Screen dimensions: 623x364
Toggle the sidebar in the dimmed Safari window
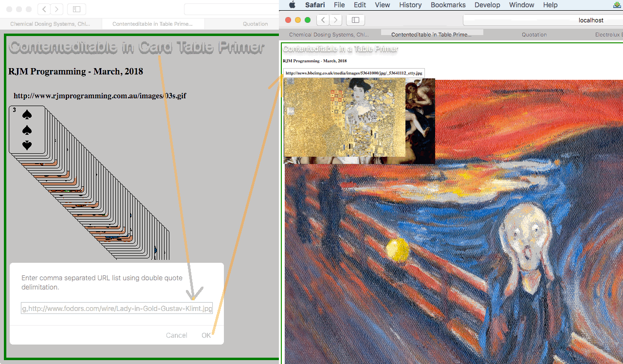[76, 9]
